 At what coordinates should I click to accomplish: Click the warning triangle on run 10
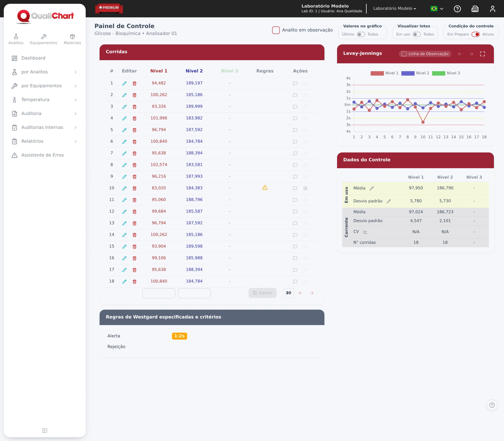[x=265, y=188]
